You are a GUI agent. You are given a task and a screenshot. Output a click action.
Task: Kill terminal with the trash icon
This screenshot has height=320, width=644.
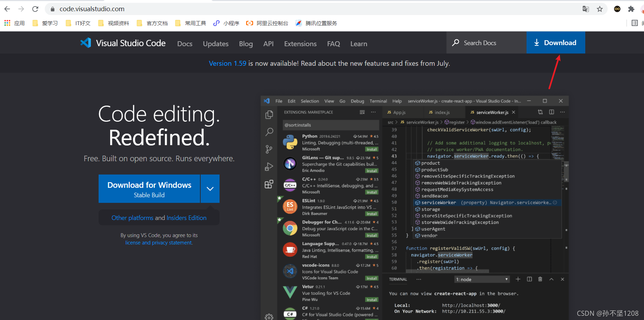pyautogui.click(x=540, y=279)
